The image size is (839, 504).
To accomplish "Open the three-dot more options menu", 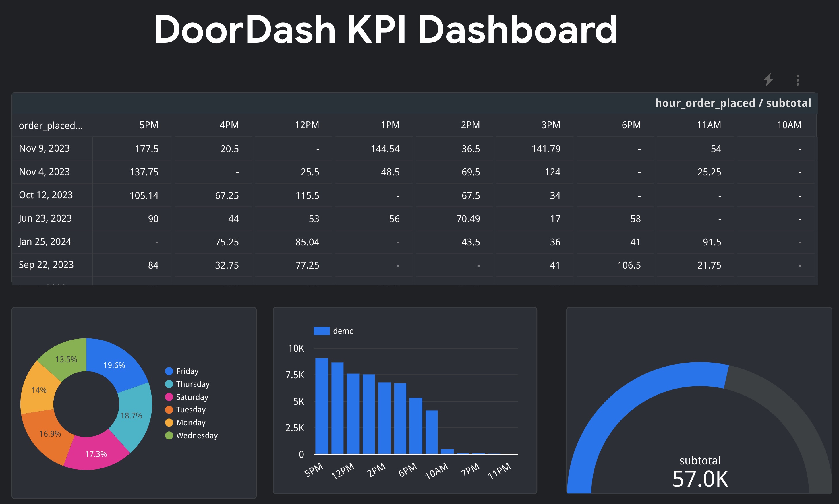I will pos(798,80).
